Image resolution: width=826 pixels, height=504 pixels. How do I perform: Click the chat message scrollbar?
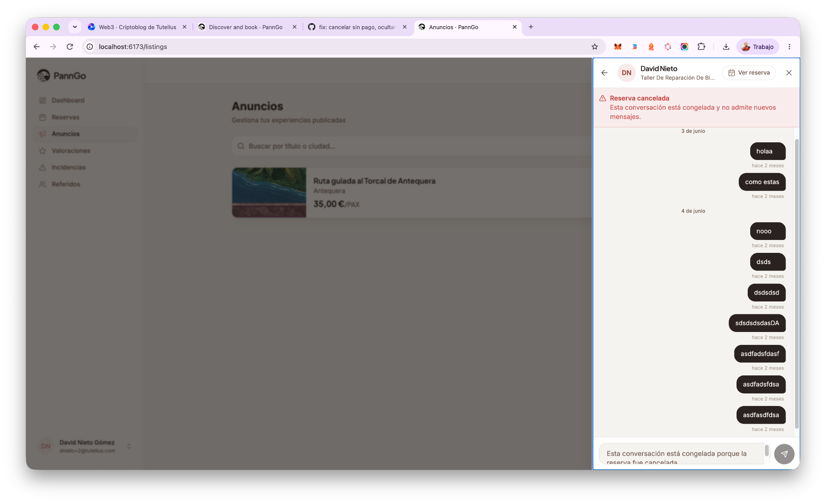pyautogui.click(x=797, y=284)
